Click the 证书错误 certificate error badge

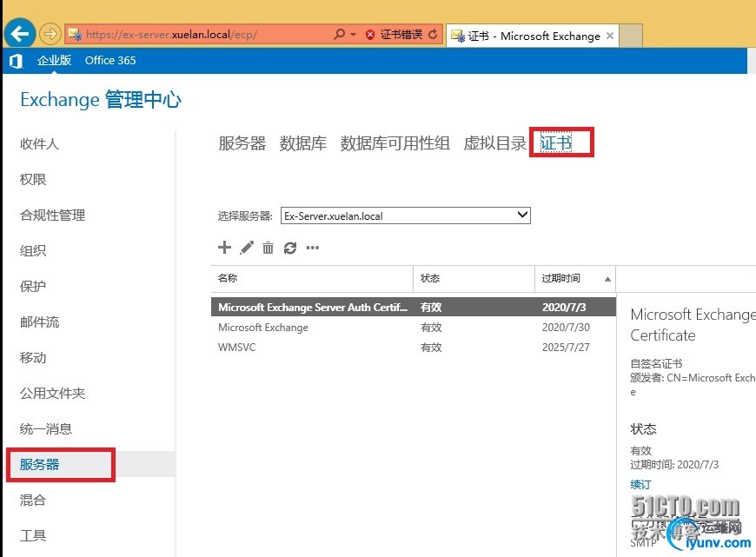pos(395,34)
